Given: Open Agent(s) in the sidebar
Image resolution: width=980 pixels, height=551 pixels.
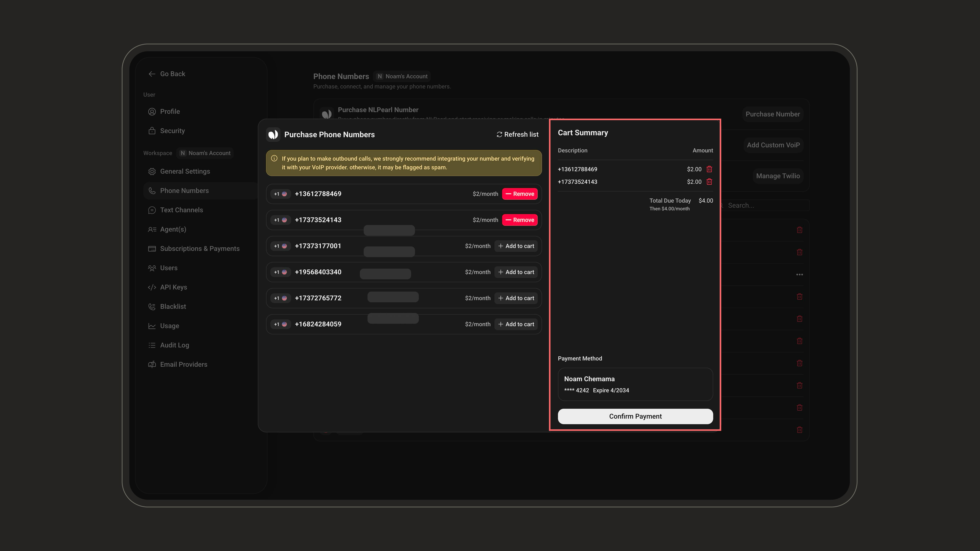Looking at the screenshot, I should point(173,229).
